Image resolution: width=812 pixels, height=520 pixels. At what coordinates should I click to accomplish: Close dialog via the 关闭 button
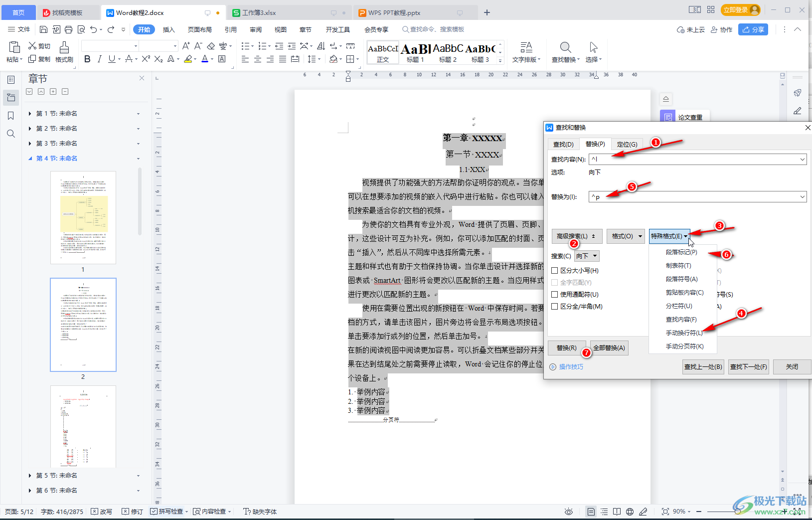coord(792,366)
